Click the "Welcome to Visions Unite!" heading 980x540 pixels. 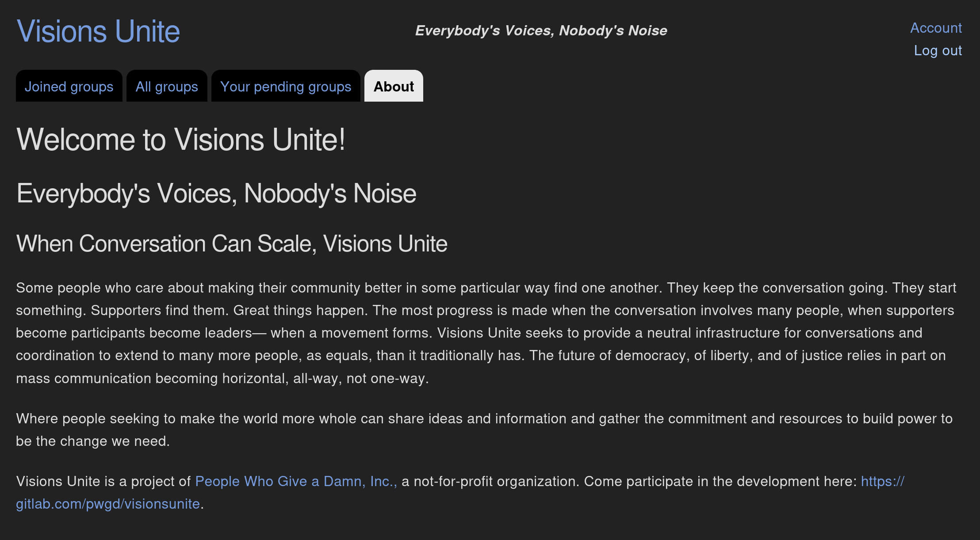pos(180,140)
